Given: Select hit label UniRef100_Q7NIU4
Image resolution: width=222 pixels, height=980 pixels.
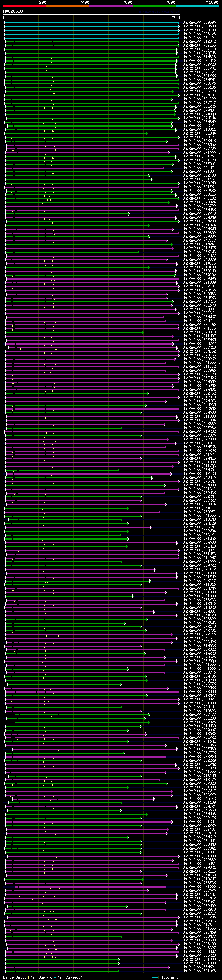Looking at the screenshot, I should click(x=199, y=118).
